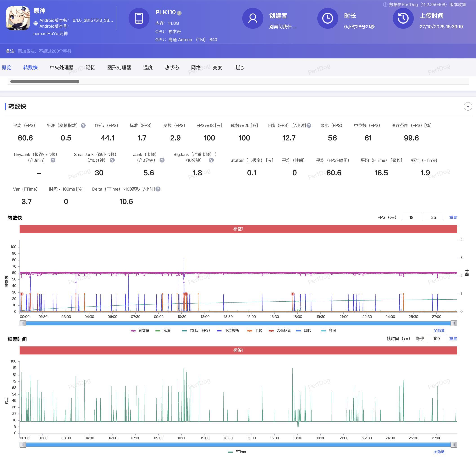Click the TinyJank help question mark icon
The height and width of the screenshot is (467, 476).
pos(53,160)
